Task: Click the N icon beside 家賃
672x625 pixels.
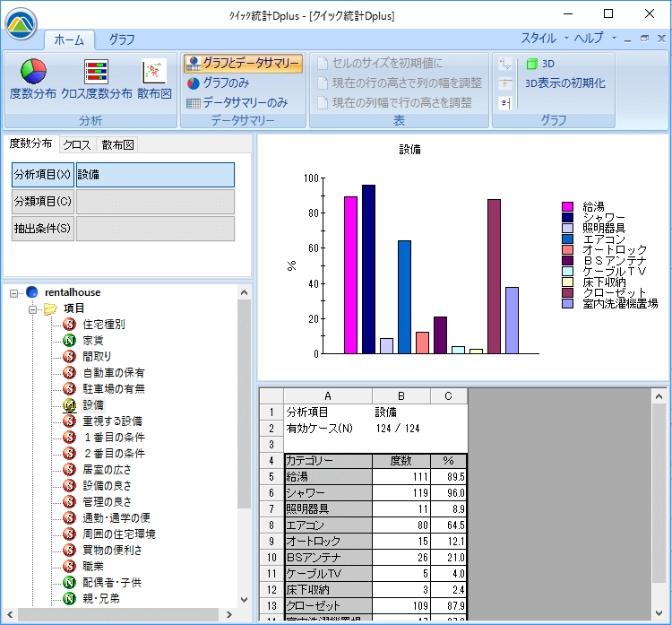Action: pos(69,340)
